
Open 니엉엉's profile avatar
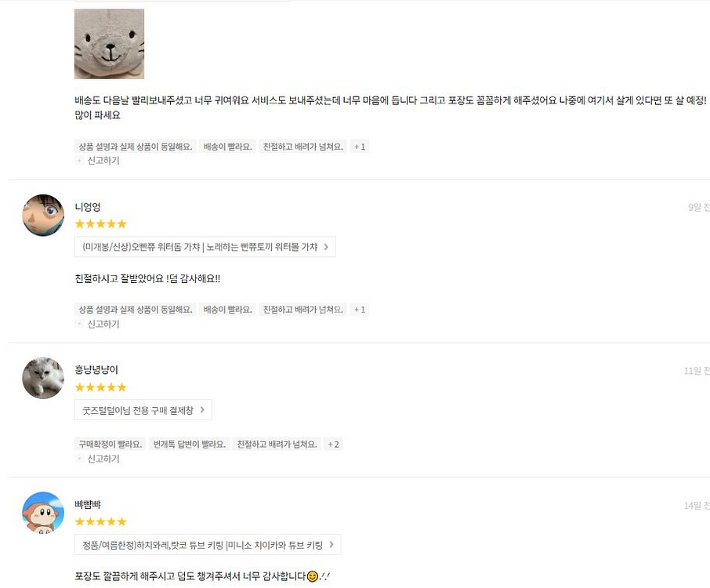(43, 215)
